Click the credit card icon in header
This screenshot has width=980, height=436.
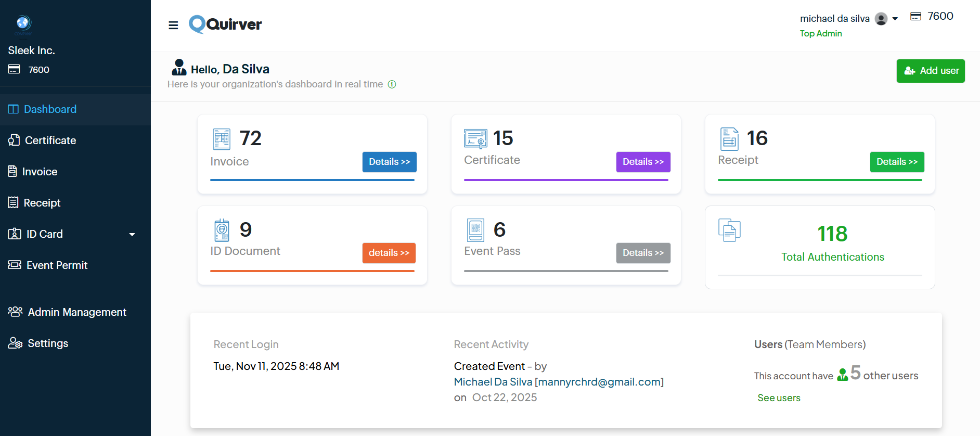coord(915,17)
